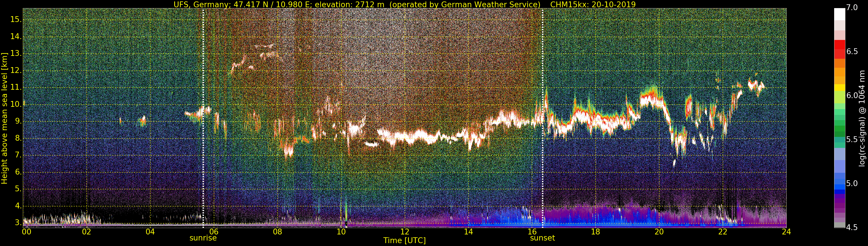Click the log(rc-signal) @ 1064 nm label
Image resolution: width=868 pixels, height=246 pixels.
point(861,118)
